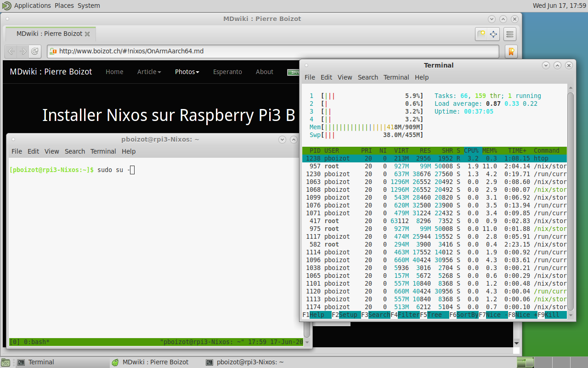Open Edit menu in htop Terminal window
The height and width of the screenshot is (368, 588).
click(327, 77)
